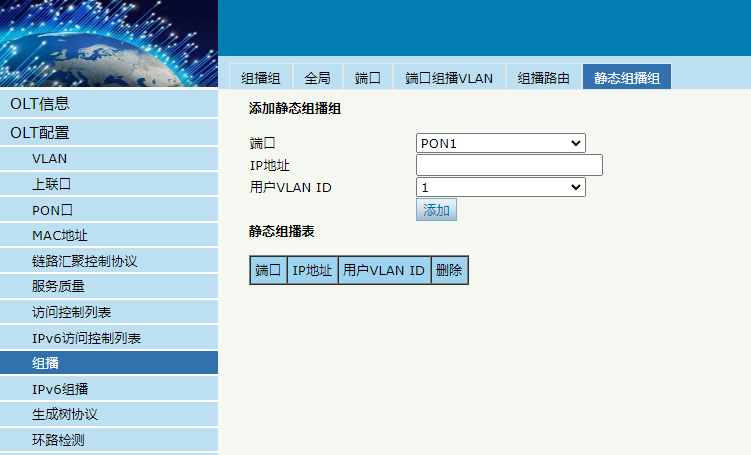Click the 删除 table column header
Viewport: 751px width, 455px height.
click(449, 270)
